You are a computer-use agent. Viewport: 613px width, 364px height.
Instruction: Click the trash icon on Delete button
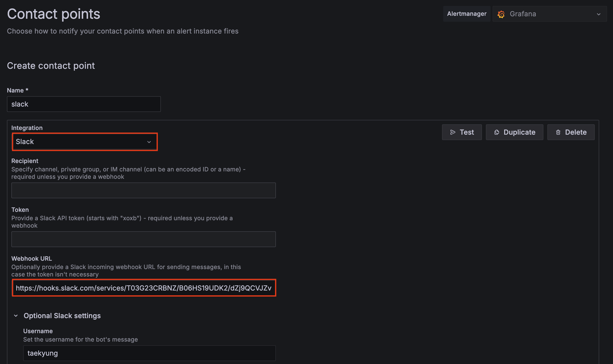[558, 132]
